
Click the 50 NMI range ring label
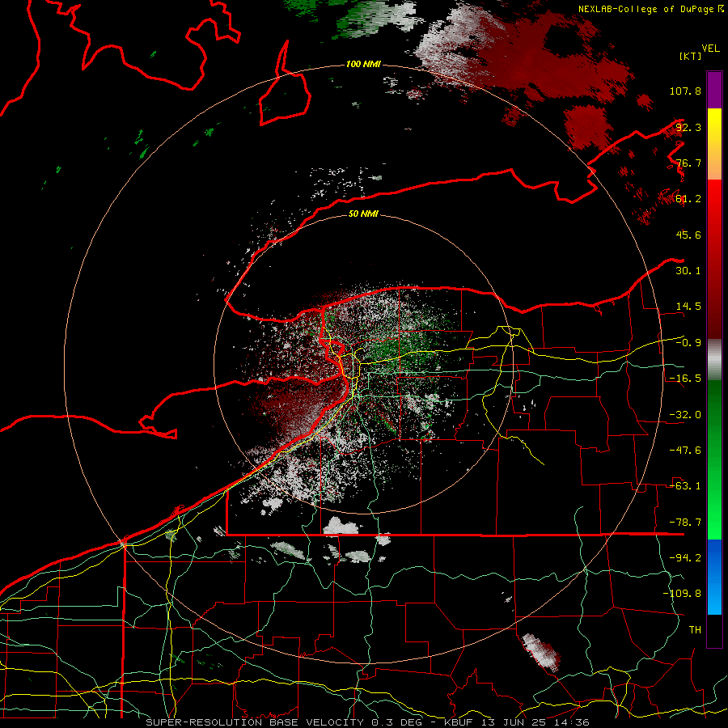363,214
